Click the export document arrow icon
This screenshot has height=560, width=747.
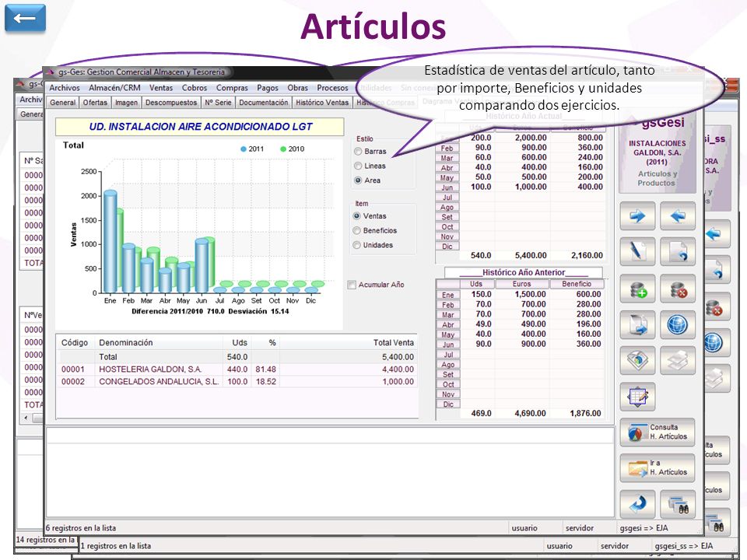pyautogui.click(x=637, y=325)
